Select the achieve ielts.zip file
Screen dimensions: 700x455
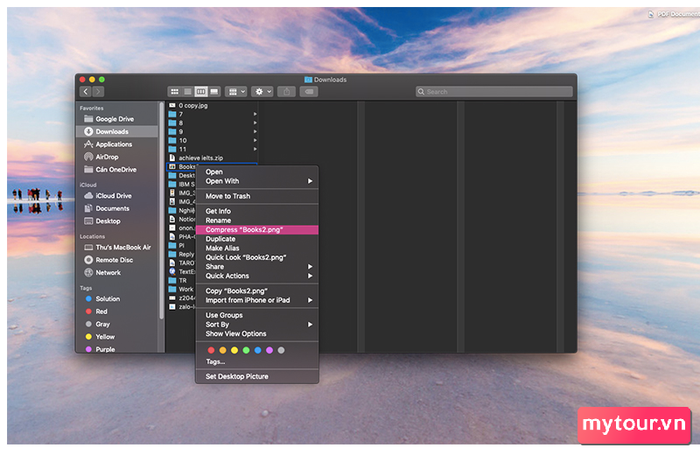[x=200, y=157]
